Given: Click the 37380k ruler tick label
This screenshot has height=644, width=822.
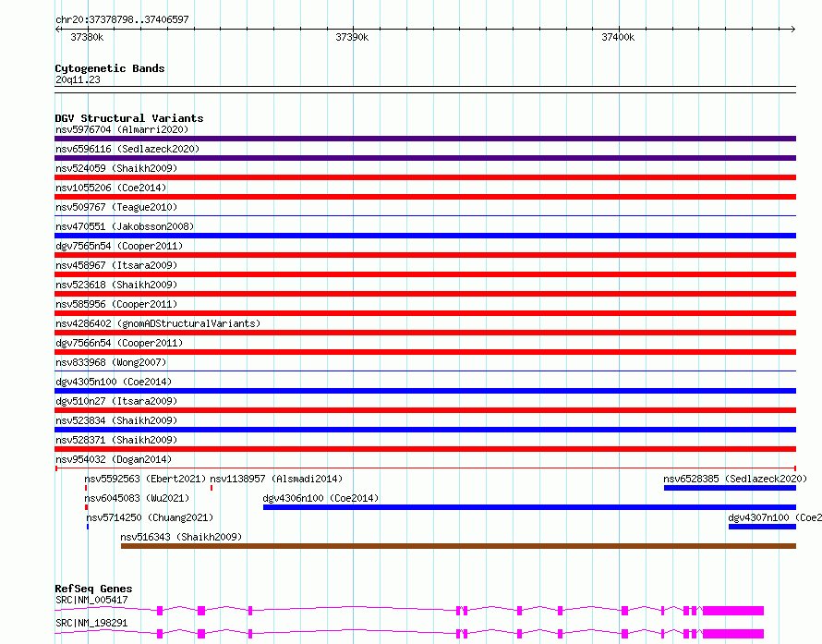Looking at the screenshot, I should [x=87, y=37].
